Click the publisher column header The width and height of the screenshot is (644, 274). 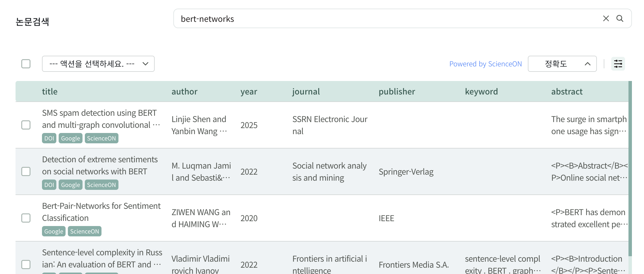[x=397, y=92]
